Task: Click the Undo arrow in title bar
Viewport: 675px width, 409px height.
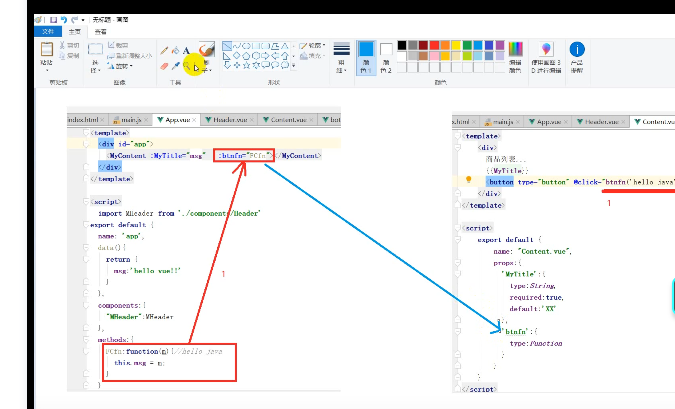Action: point(64,20)
